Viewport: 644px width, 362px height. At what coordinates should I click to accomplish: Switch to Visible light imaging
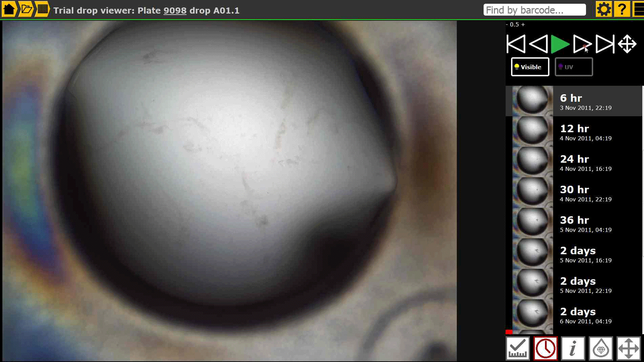click(x=530, y=67)
